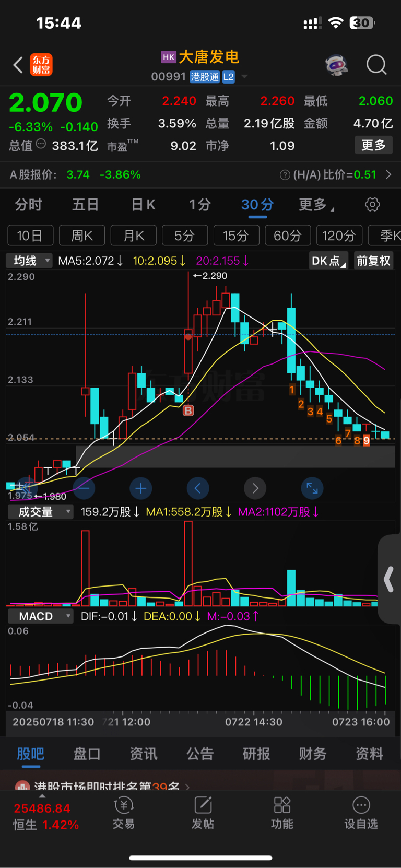Tap the tallest red volume bar

188,564
